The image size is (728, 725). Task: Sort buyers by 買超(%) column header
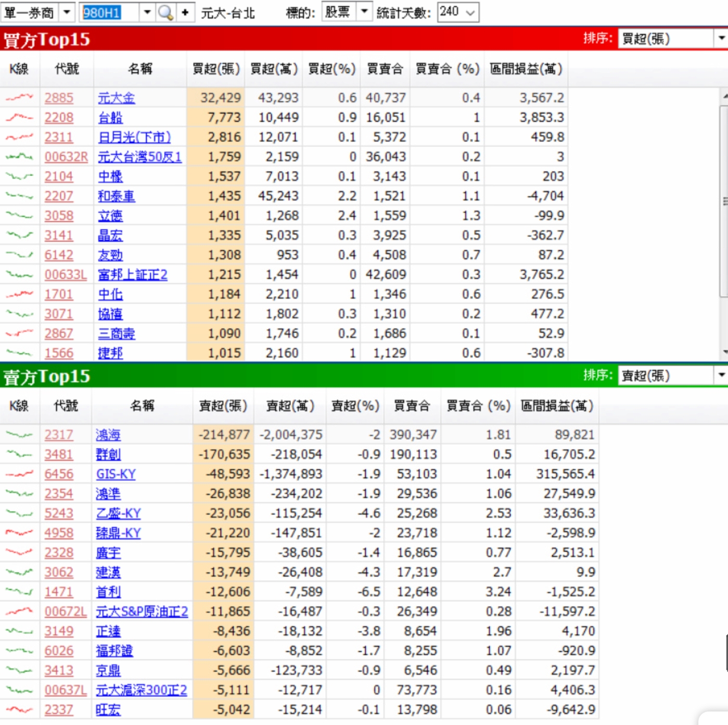(331, 69)
